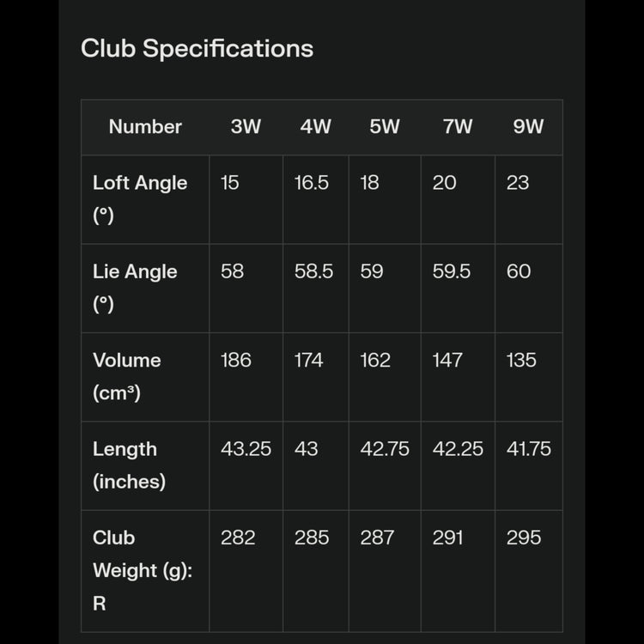Select the 9W column header
This screenshot has width=644, height=644.
528,127
